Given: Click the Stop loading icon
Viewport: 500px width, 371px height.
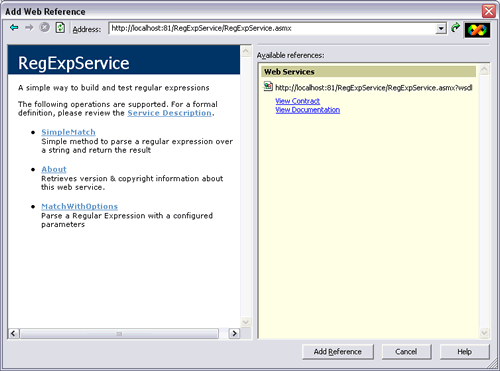Looking at the screenshot, I should coord(44,27).
